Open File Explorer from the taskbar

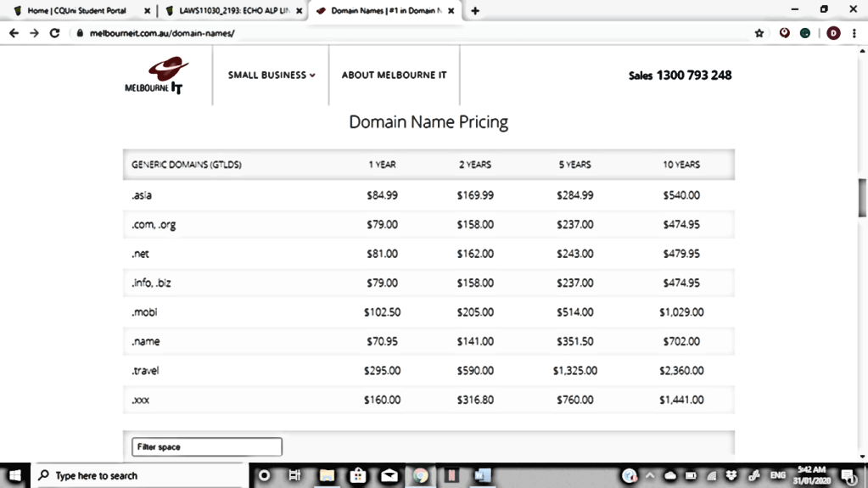click(327, 475)
